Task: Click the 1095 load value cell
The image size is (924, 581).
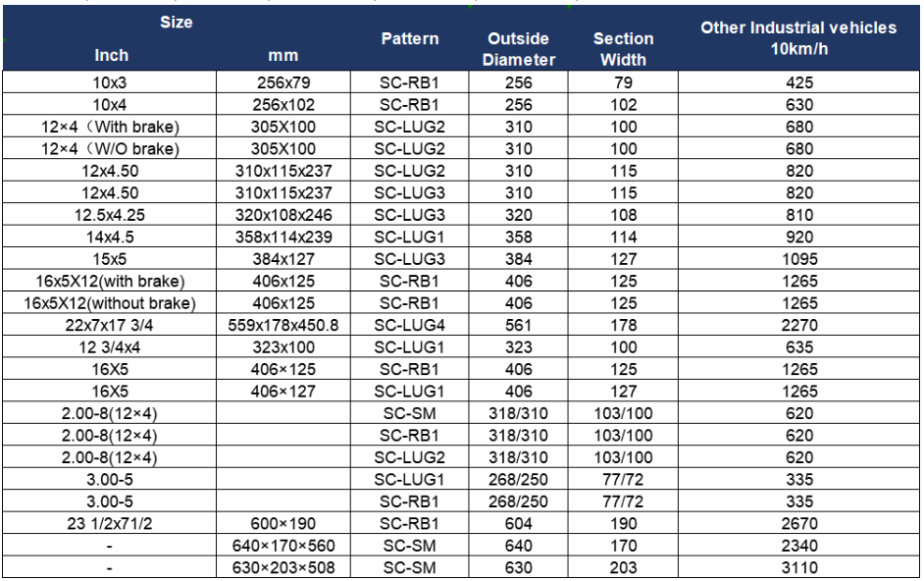Action: (x=798, y=259)
